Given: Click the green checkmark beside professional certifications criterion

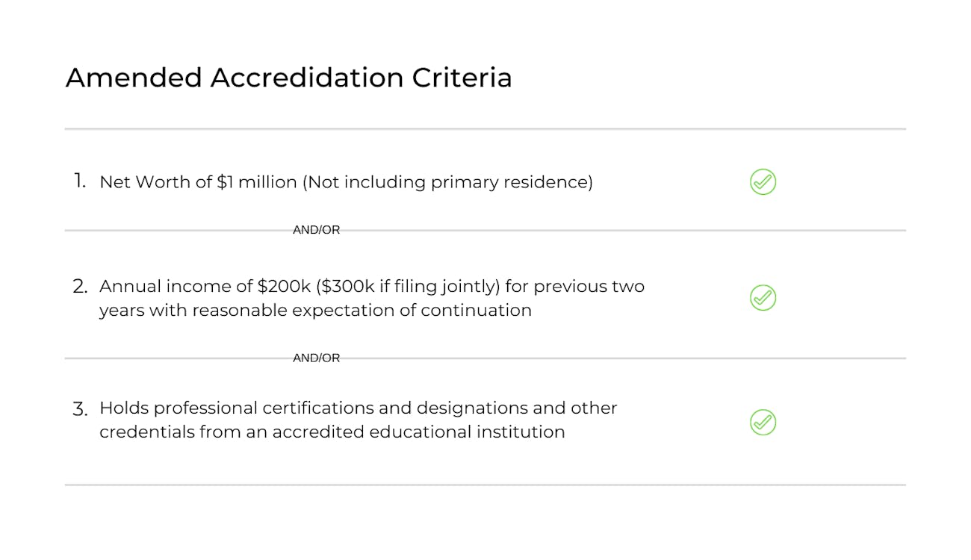Looking at the screenshot, I should click(x=763, y=422).
